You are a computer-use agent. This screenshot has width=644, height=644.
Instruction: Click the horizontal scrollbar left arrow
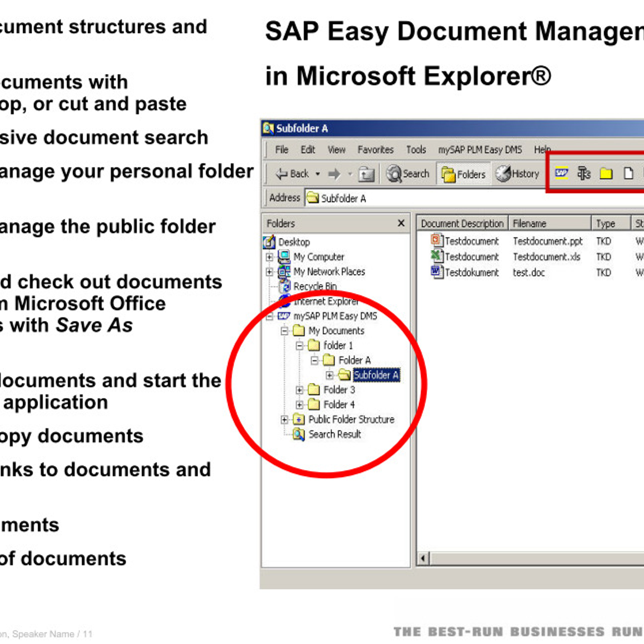pos(423,559)
